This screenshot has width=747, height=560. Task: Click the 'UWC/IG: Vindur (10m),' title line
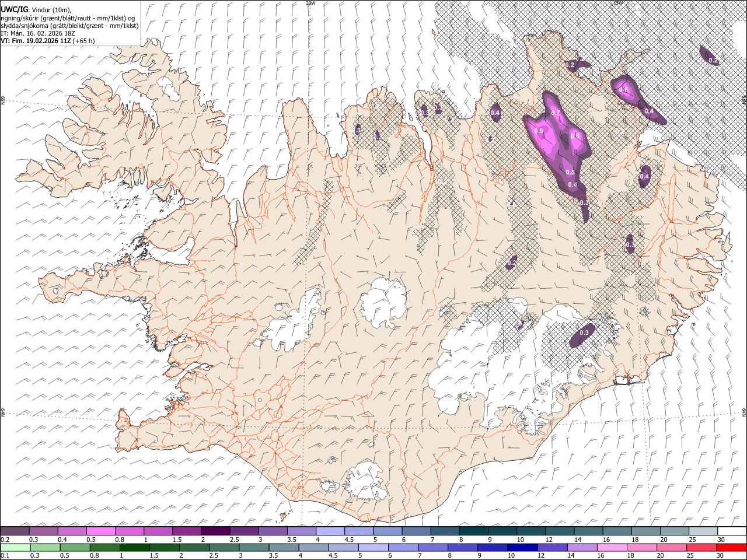click(x=36, y=10)
